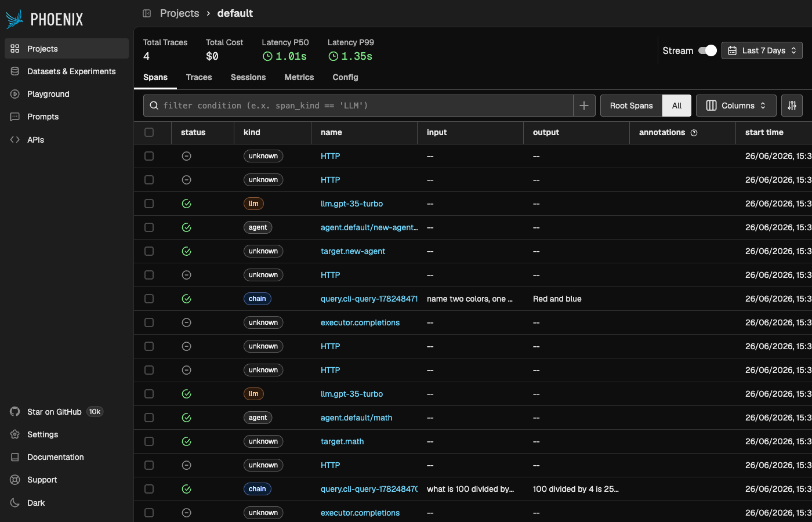Click the Datasets & Experiments database icon

(15, 71)
